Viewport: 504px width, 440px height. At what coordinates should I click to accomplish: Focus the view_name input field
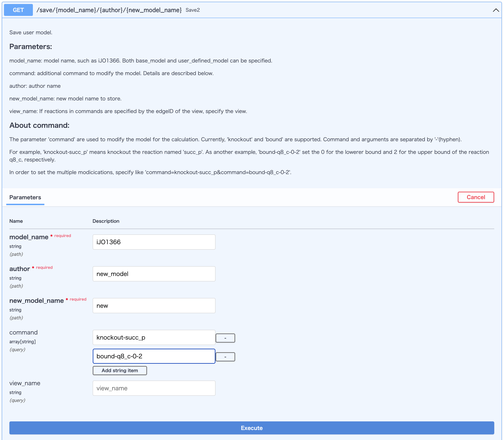[x=154, y=388]
